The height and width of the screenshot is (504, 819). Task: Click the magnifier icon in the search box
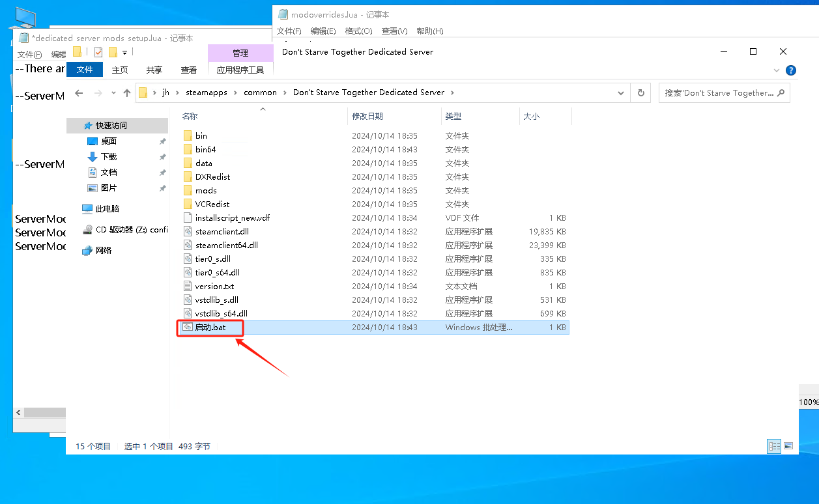(781, 92)
